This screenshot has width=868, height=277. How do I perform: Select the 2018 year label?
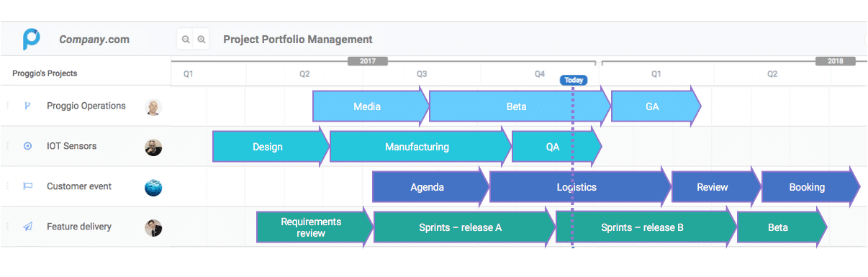pyautogui.click(x=836, y=61)
